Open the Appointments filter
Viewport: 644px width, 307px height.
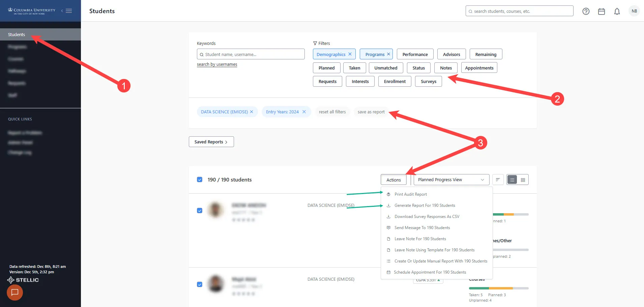[x=479, y=68]
